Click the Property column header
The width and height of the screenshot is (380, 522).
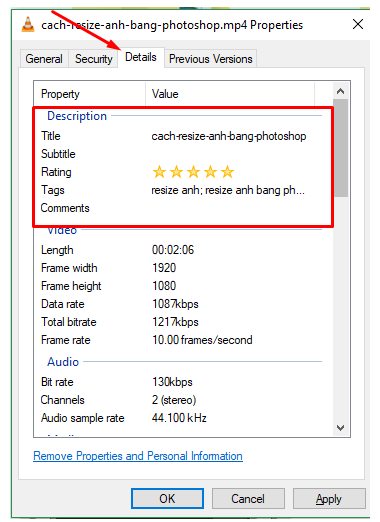89,94
